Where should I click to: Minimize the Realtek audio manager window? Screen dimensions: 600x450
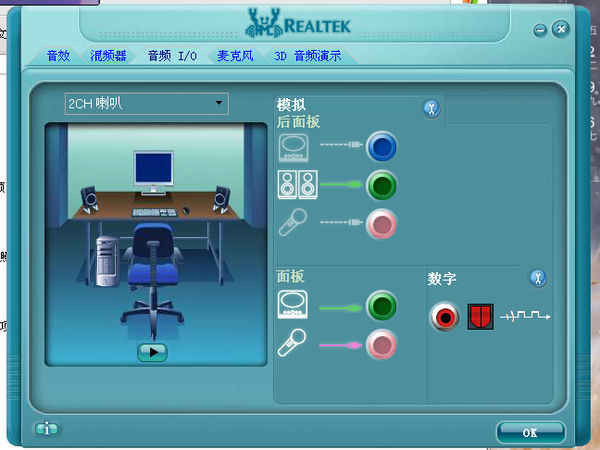coord(540,30)
